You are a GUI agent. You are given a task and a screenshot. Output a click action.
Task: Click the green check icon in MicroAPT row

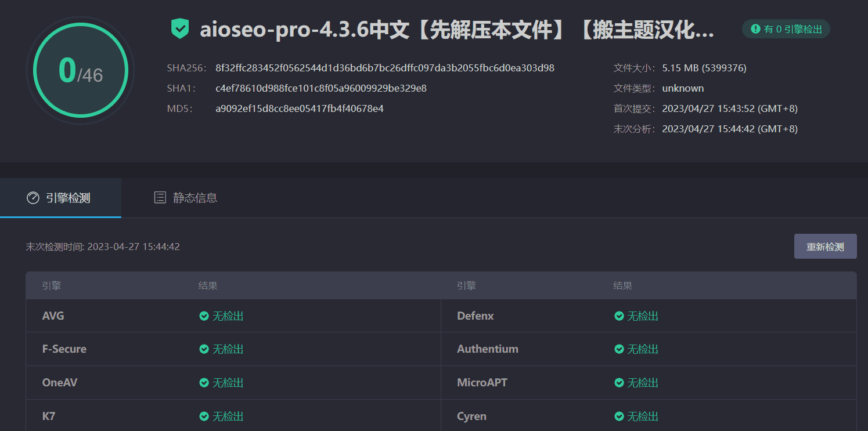point(619,383)
